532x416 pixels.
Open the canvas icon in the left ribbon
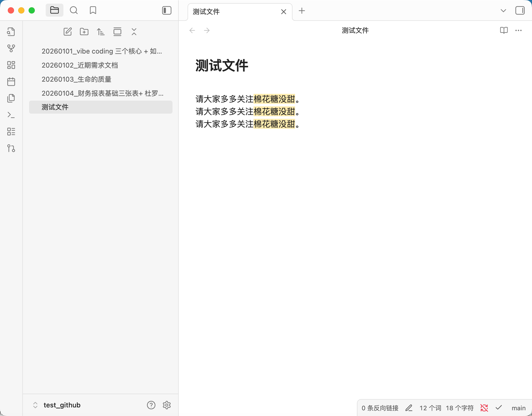11,65
